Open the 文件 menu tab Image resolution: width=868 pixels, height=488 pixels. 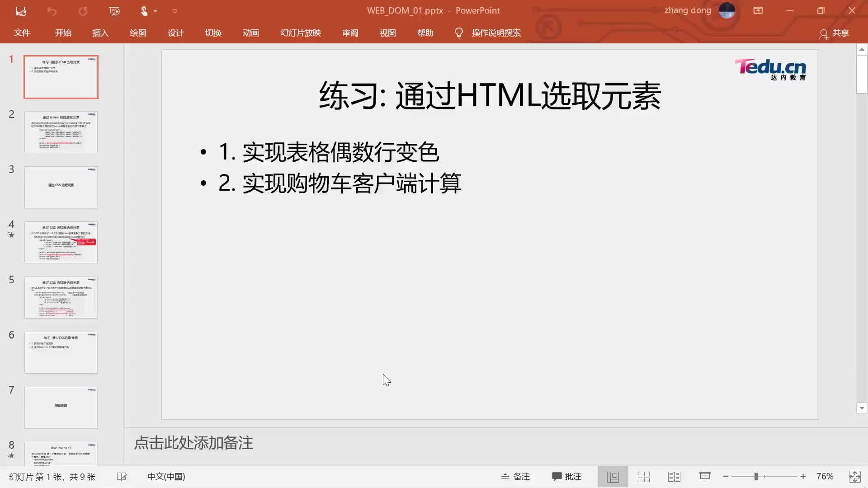click(22, 33)
